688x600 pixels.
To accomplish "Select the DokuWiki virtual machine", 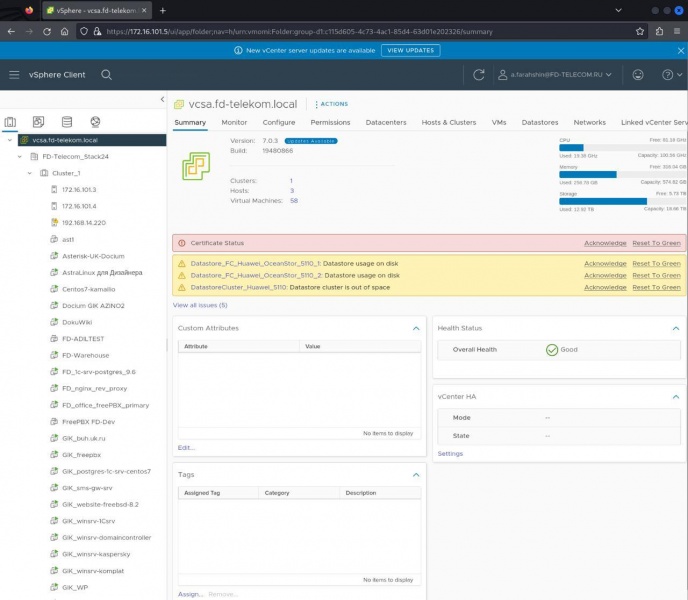I will point(77,322).
